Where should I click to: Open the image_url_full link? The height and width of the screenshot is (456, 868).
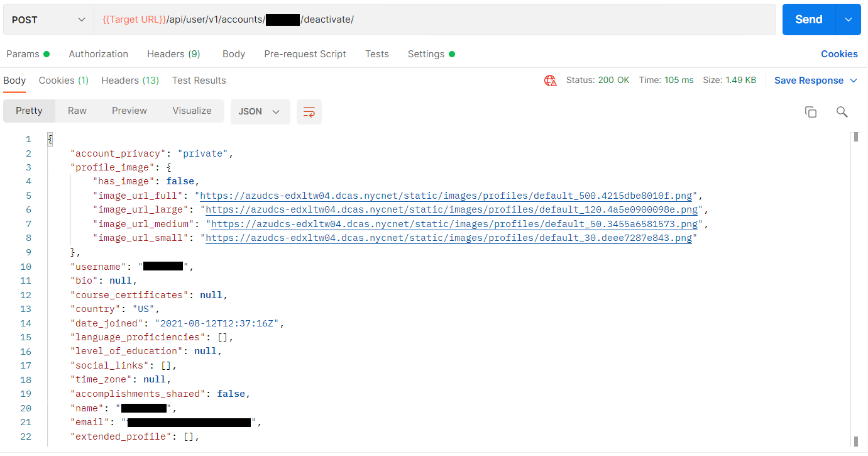(446, 196)
